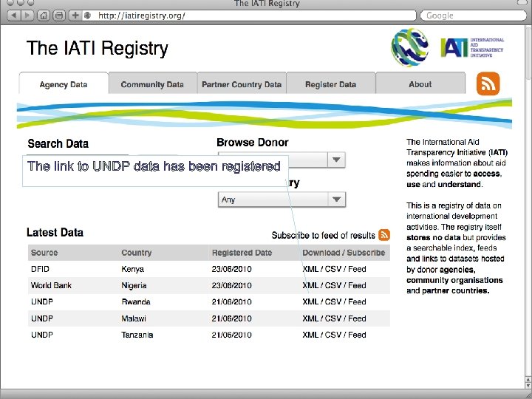The width and height of the screenshot is (532, 399).
Task: Click the 'Source' column header
Action: tap(44, 253)
